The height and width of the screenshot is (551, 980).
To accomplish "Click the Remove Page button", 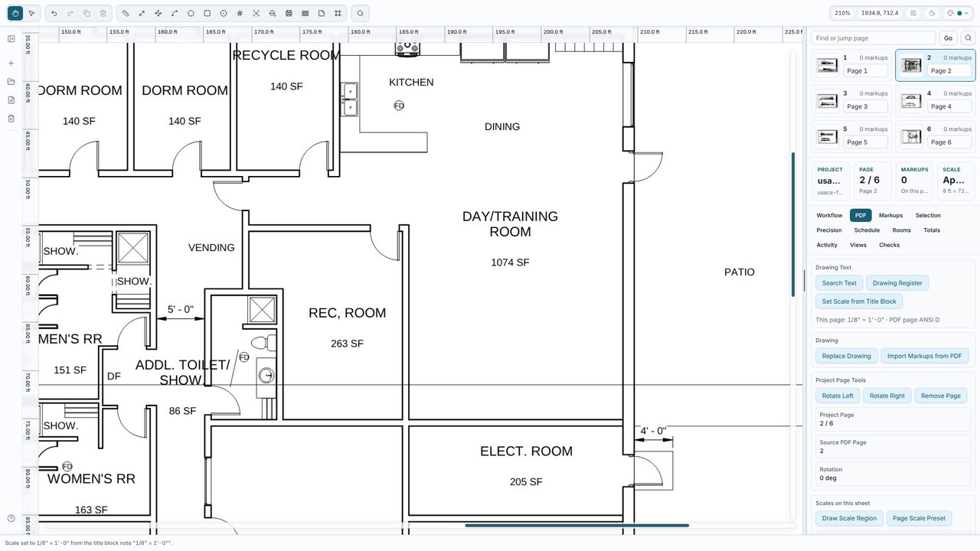I will click(x=941, y=396).
